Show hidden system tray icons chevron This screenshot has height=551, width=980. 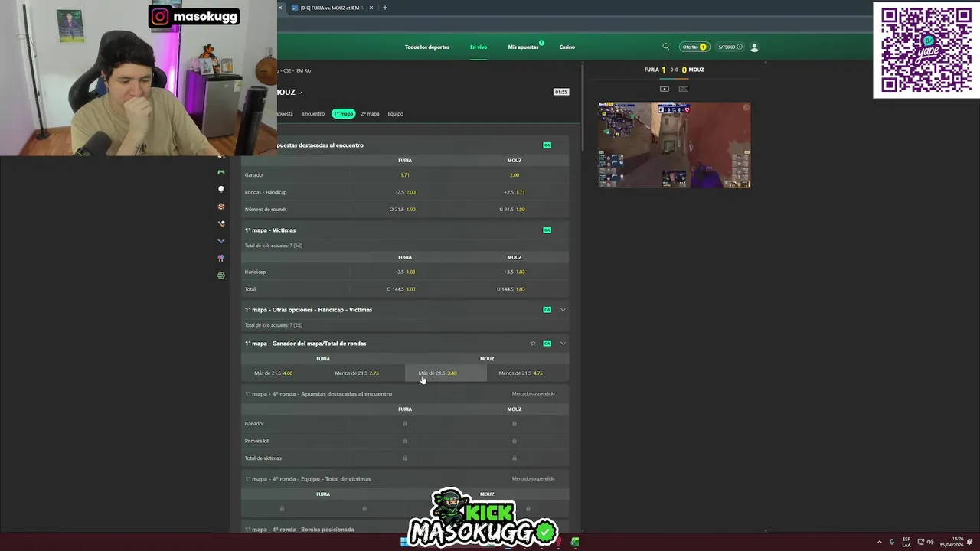[879, 542]
